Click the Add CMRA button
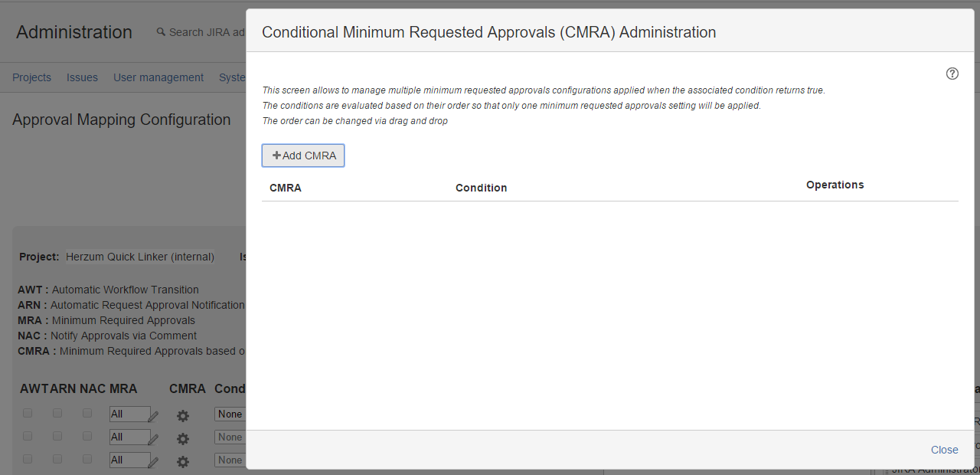980x475 pixels. (x=303, y=156)
